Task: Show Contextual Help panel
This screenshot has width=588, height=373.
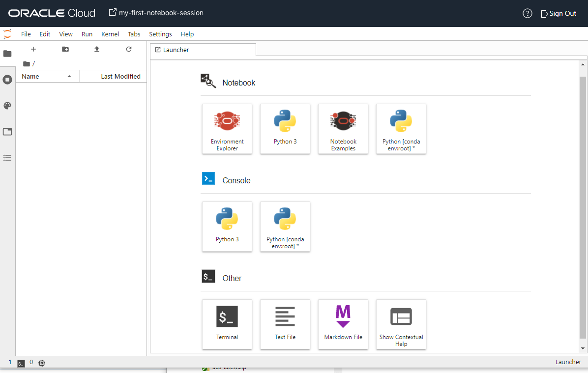Action: 401,325
